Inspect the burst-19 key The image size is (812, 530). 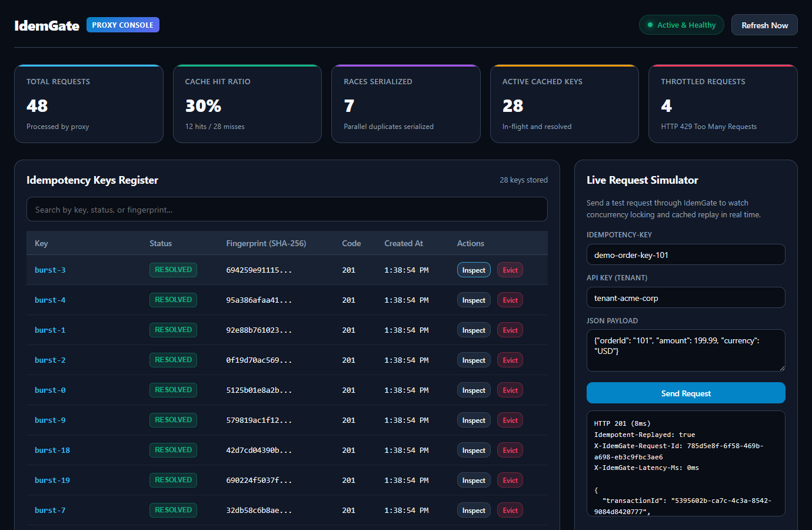474,480
